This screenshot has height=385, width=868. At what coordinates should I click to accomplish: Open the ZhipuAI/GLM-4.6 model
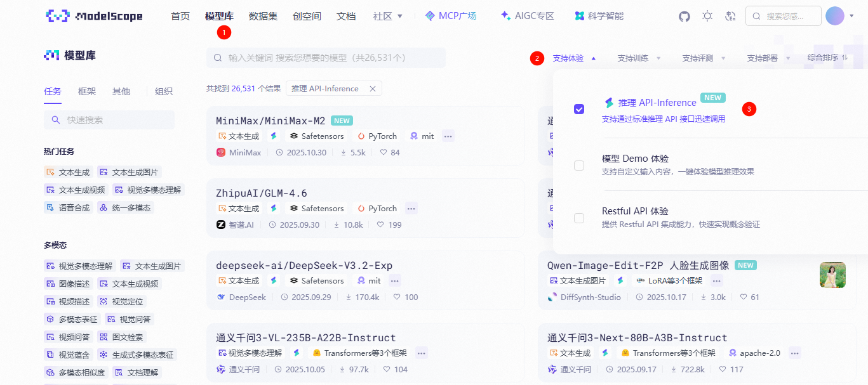point(262,193)
